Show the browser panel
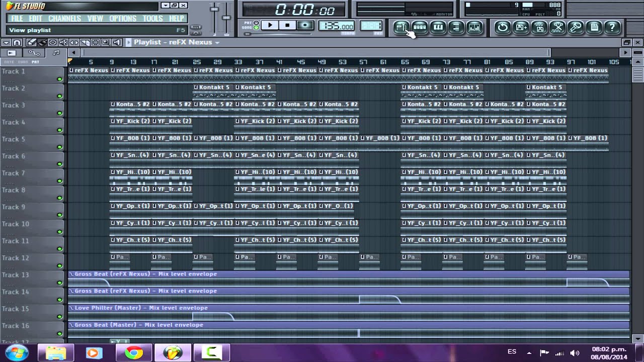 [x=456, y=27]
